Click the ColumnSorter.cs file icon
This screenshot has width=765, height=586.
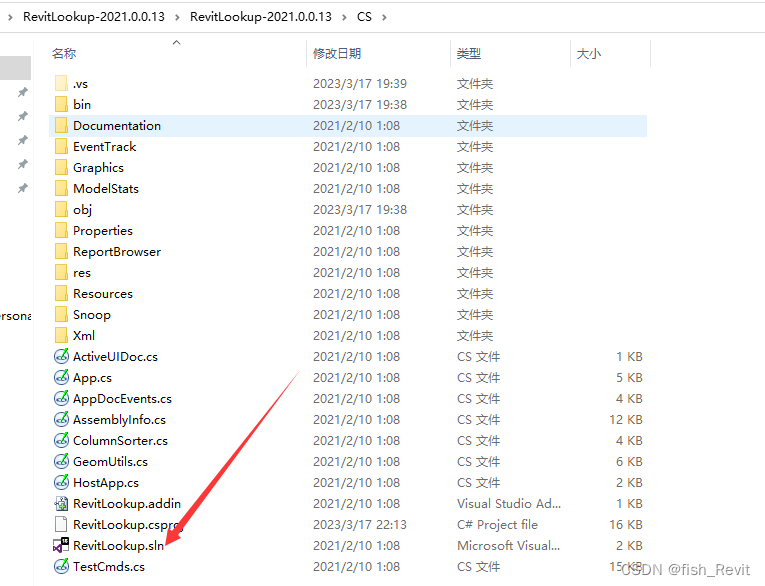click(x=61, y=440)
